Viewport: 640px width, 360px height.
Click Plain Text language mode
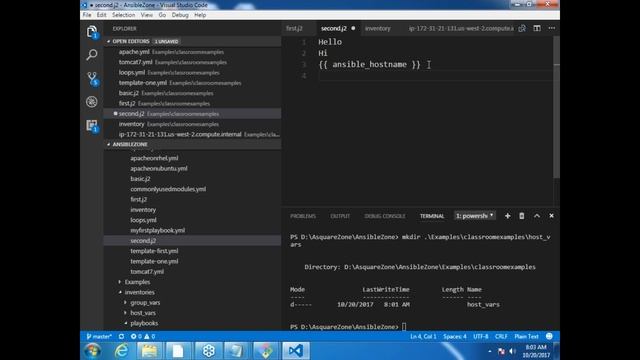tap(526, 336)
